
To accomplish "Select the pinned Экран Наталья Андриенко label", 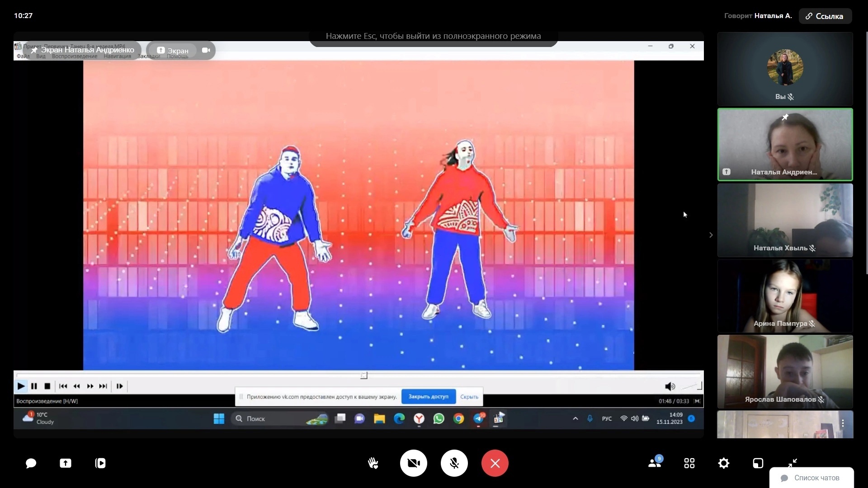I will tap(83, 50).
